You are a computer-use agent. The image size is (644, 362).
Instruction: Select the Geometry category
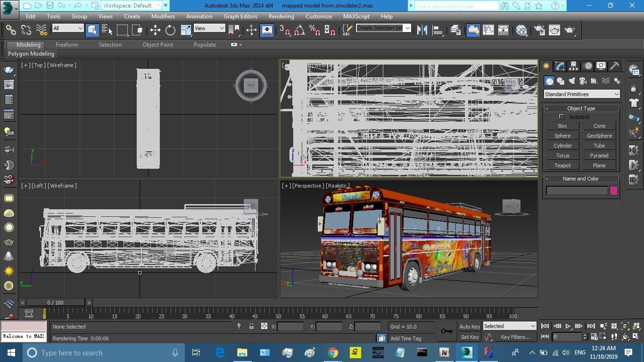click(549, 81)
